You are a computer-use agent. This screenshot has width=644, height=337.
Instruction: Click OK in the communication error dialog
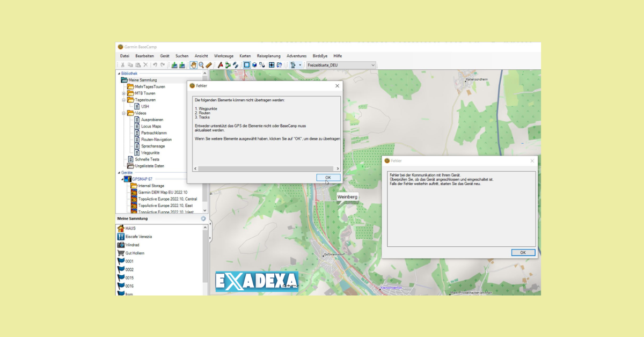pyautogui.click(x=523, y=252)
